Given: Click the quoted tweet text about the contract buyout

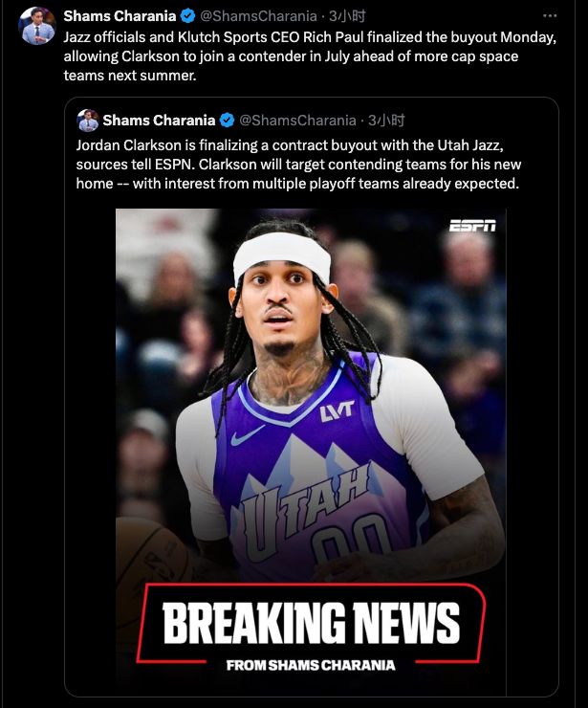Looking at the screenshot, I should [298, 165].
